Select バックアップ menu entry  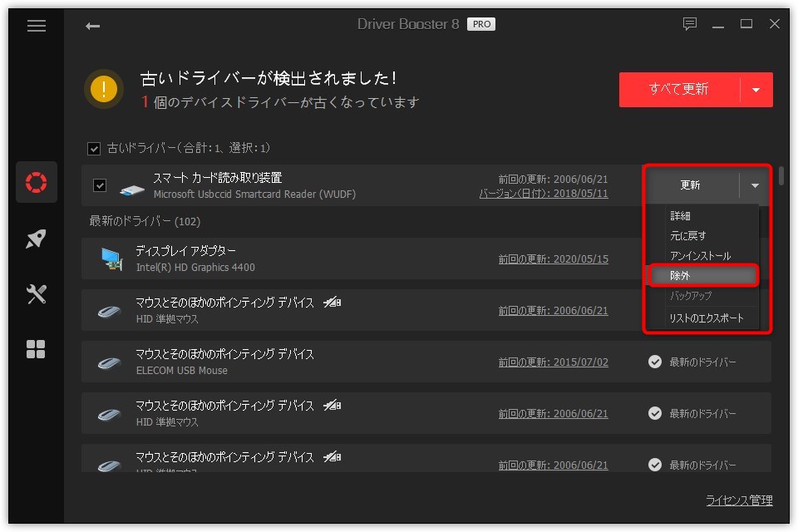[x=691, y=296]
